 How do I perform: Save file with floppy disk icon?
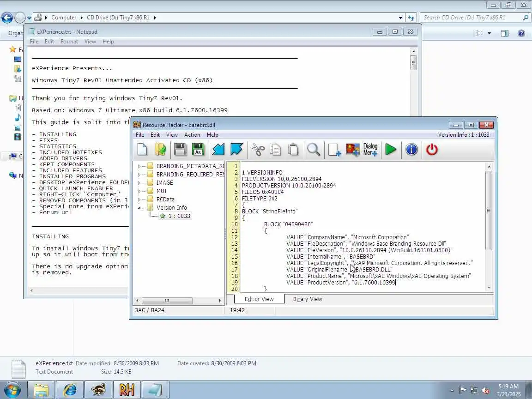(180, 150)
